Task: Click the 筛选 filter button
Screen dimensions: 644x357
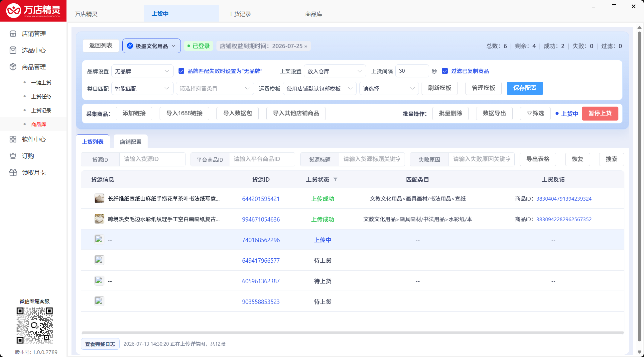Action: coord(535,113)
